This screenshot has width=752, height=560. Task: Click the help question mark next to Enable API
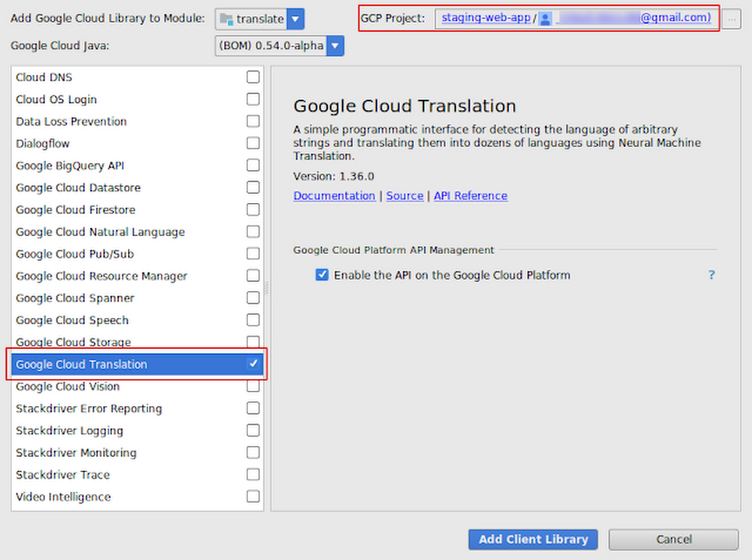[711, 275]
